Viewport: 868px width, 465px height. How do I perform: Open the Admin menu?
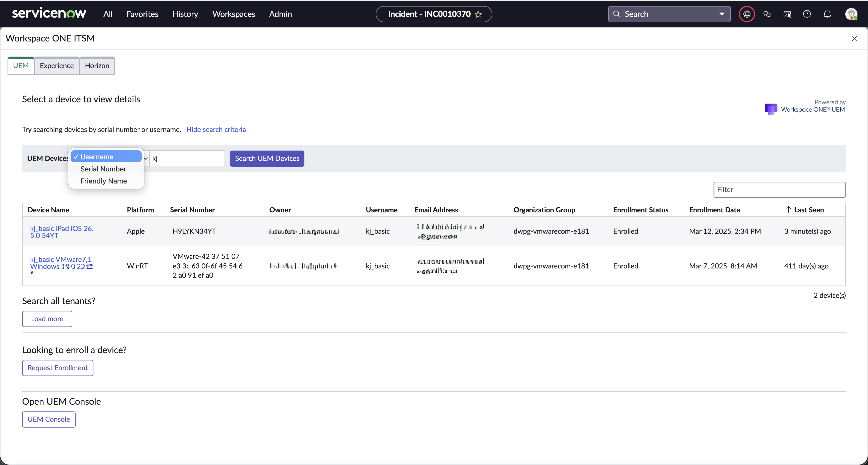coord(280,14)
